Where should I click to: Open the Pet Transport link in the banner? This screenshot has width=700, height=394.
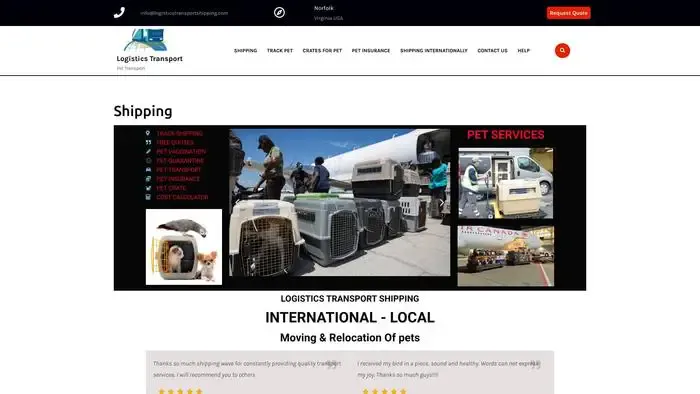click(x=179, y=170)
